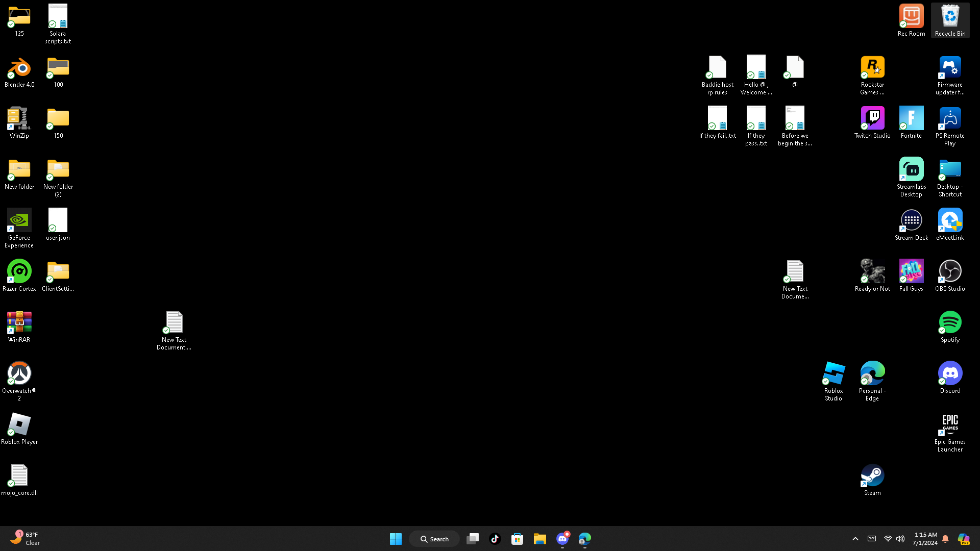Click the user.json file icon

coord(58,226)
